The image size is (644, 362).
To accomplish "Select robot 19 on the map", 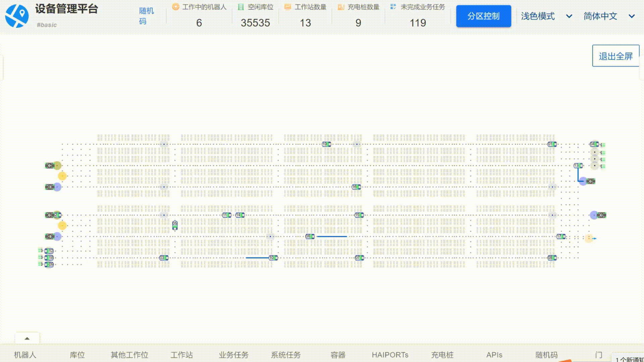I will coord(326,144).
